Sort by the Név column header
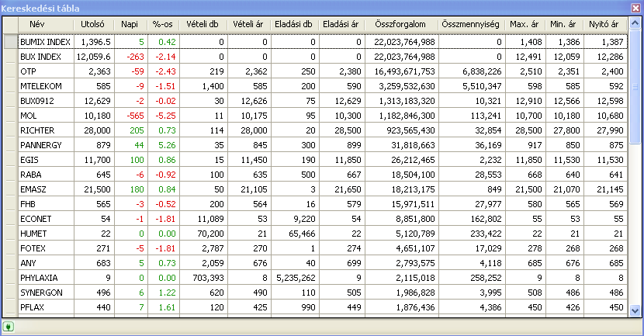Image resolution: width=644 pixels, height=336 pixels. click(x=46, y=24)
